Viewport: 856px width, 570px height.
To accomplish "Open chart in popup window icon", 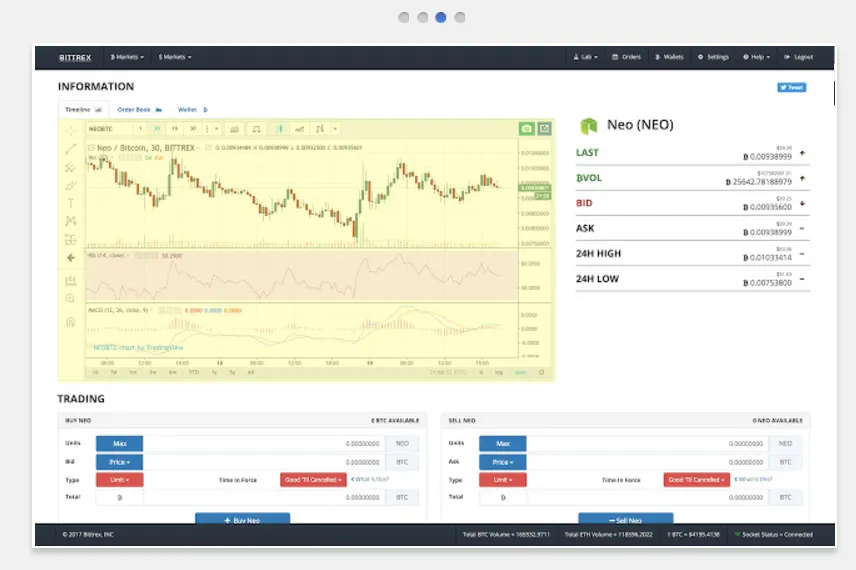I will [x=544, y=129].
